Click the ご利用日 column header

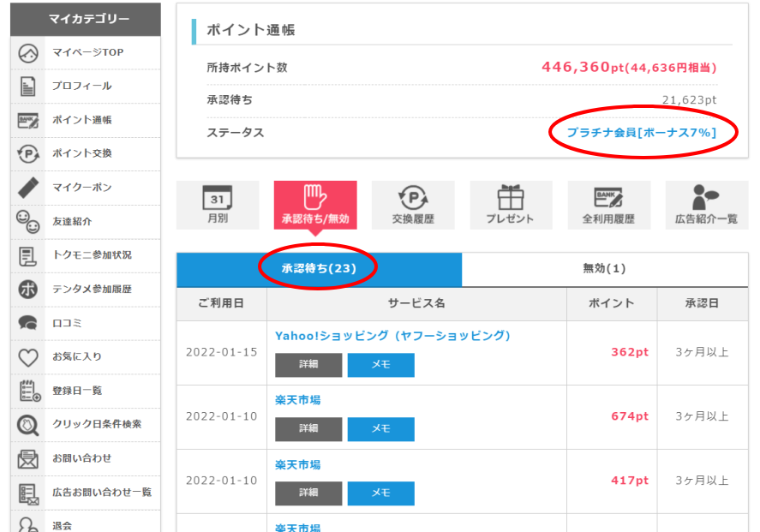click(x=221, y=303)
